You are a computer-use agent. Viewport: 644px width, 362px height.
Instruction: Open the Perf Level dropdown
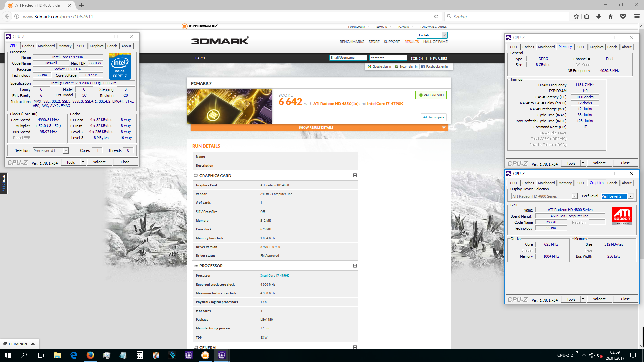(x=617, y=196)
